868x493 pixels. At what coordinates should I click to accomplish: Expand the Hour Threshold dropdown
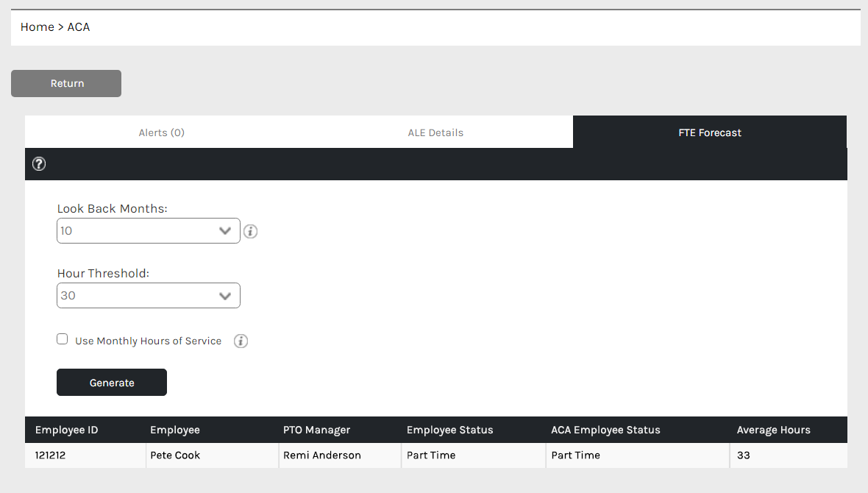(x=149, y=296)
